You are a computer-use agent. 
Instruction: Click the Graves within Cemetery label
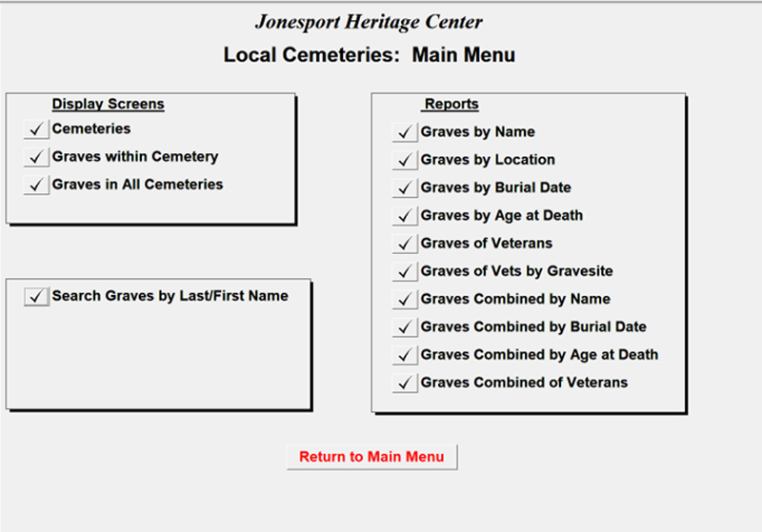135,157
